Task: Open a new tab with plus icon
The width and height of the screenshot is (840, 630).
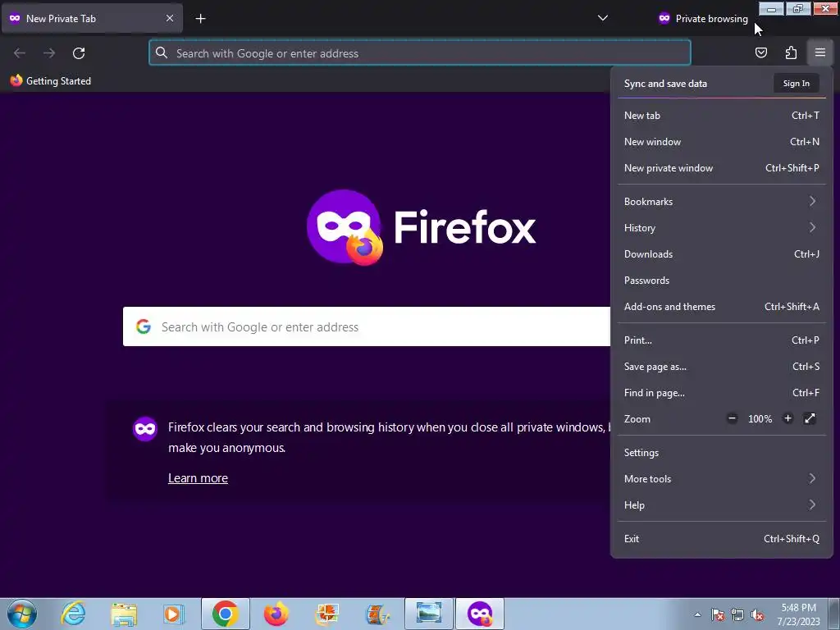Action: click(200, 19)
